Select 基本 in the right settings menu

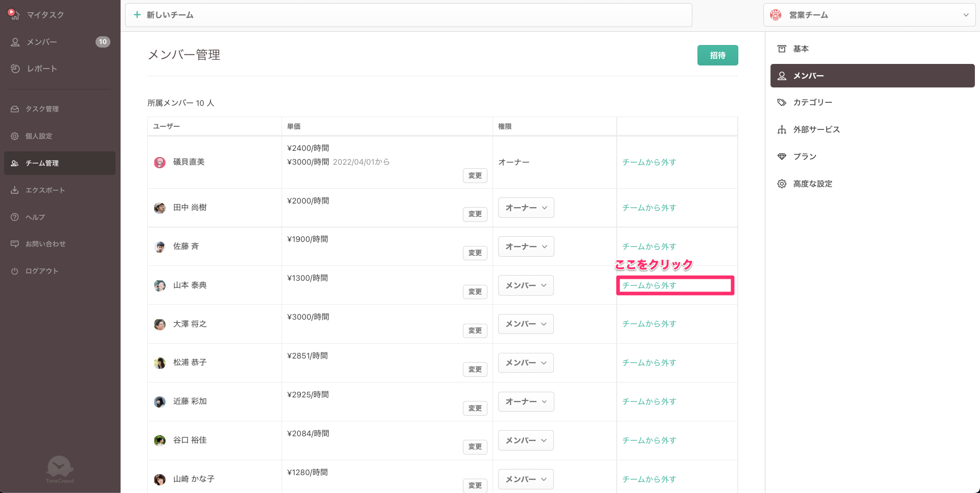click(801, 49)
